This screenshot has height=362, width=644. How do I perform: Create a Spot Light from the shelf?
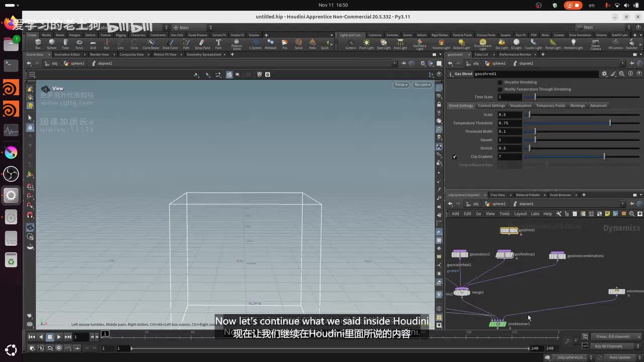click(x=383, y=44)
